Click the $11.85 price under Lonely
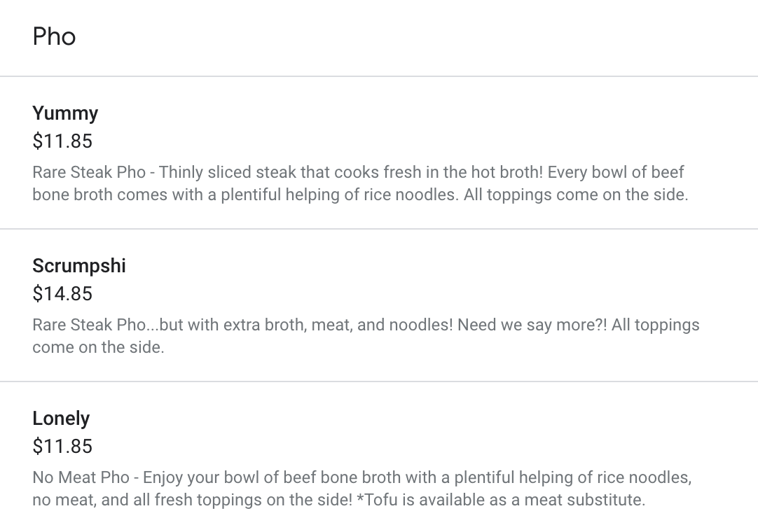758x532 pixels. coord(62,447)
